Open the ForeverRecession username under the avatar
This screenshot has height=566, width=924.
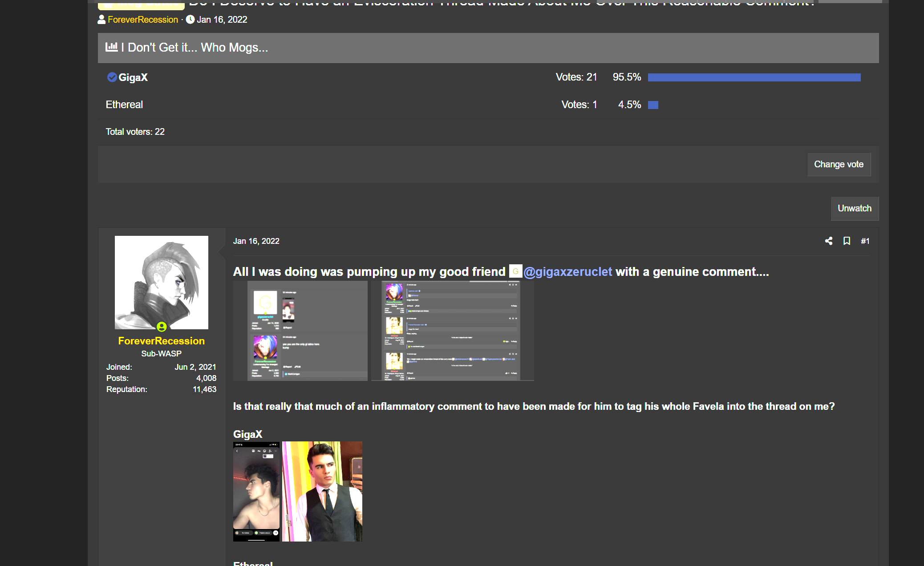[162, 341]
